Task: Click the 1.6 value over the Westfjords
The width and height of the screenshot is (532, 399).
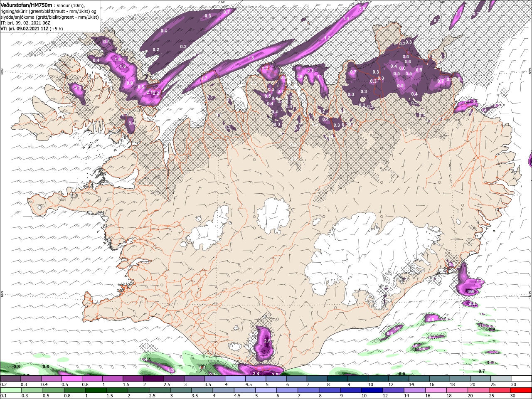Action: click(118, 60)
